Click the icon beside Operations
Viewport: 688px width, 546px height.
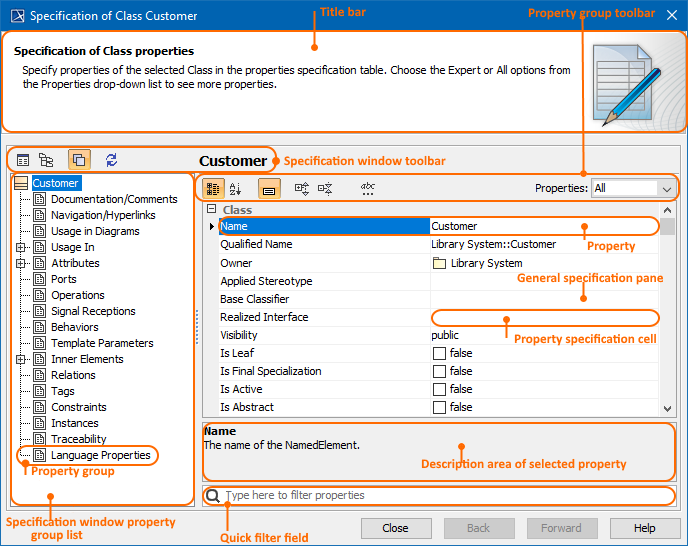click(x=40, y=295)
